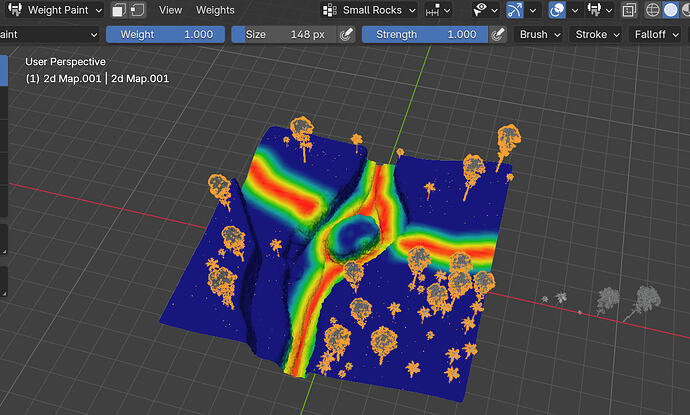
Task: Toggle the symmetry options icon
Action: click(433, 10)
